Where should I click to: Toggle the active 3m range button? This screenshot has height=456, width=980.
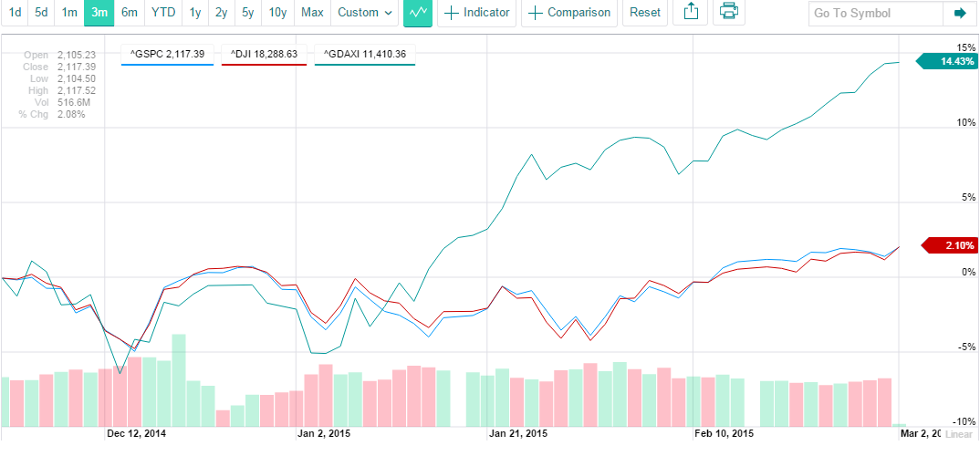[98, 13]
